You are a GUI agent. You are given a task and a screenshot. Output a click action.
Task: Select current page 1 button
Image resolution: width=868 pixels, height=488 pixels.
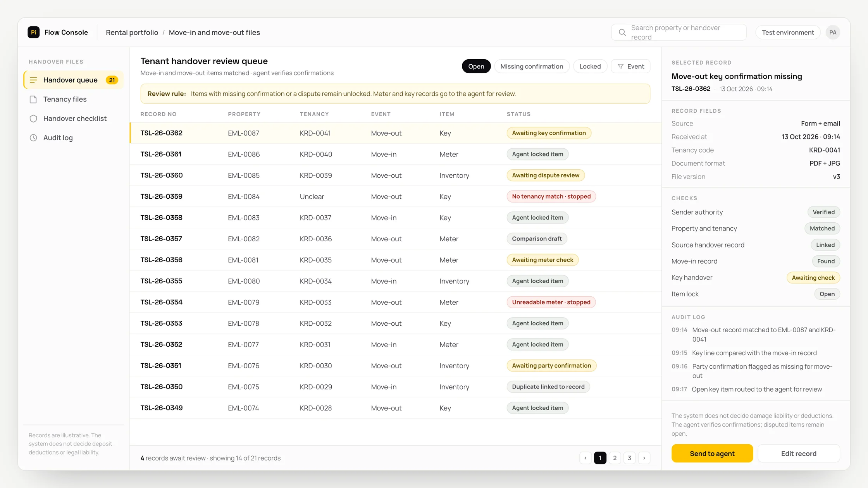600,458
